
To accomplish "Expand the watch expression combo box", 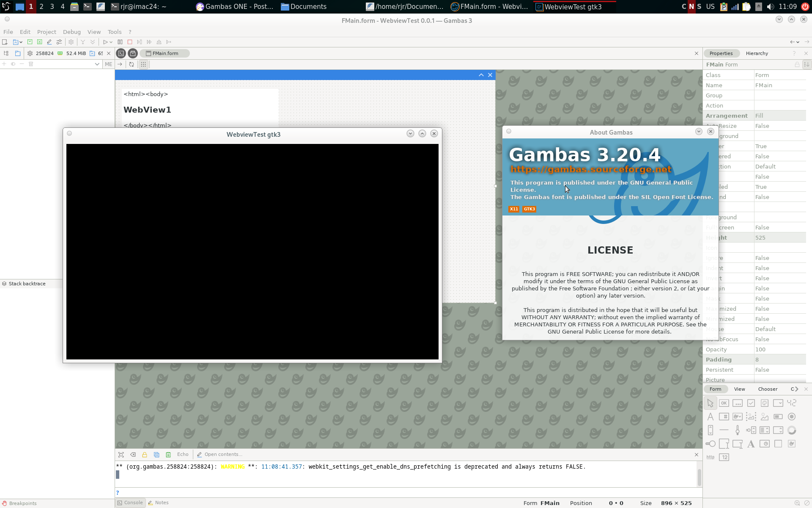I will (97, 64).
